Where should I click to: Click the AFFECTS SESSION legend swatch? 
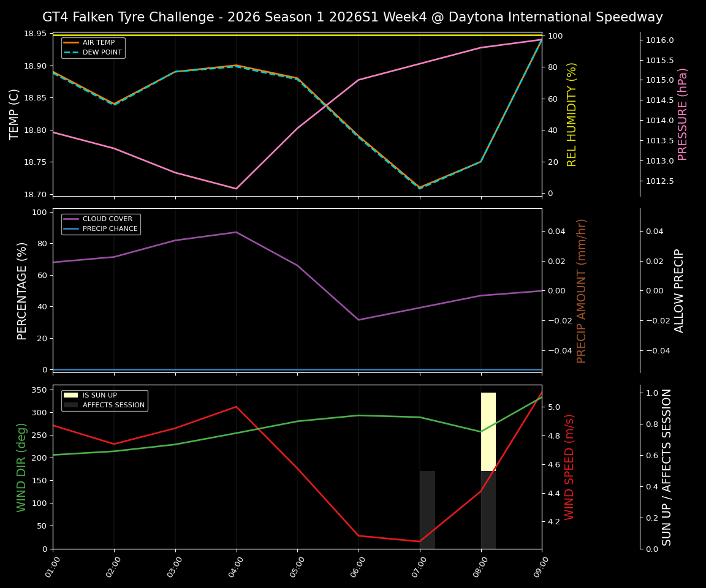tap(70, 405)
